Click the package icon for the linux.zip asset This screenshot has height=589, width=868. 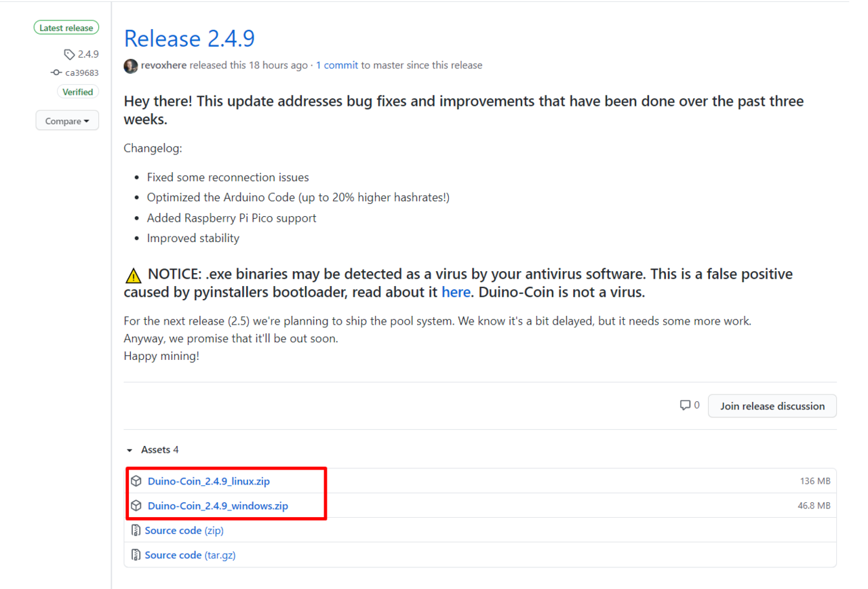pos(136,481)
